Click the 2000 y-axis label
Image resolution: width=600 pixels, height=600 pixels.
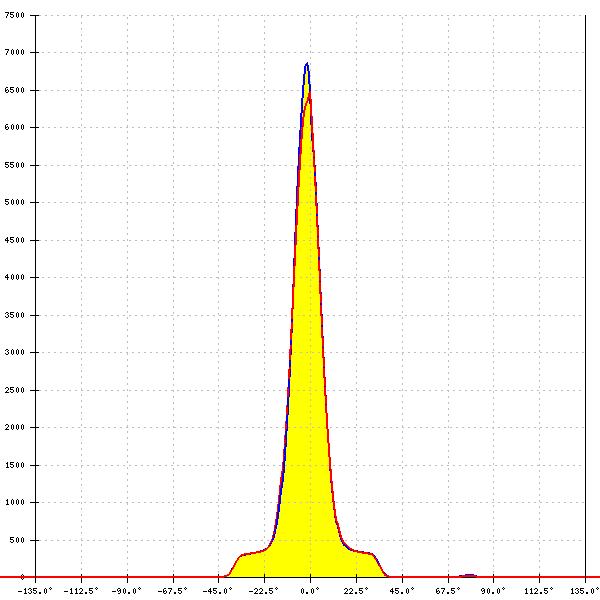click(x=15, y=427)
